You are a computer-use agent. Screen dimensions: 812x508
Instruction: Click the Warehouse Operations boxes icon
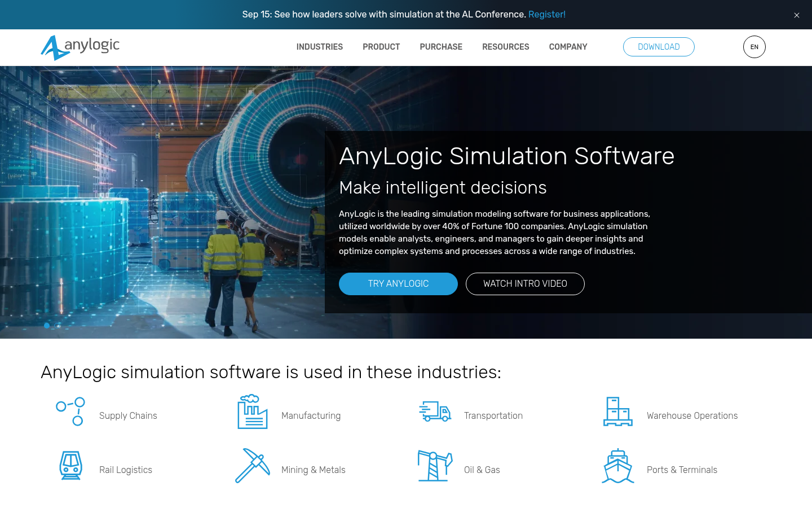click(618, 411)
